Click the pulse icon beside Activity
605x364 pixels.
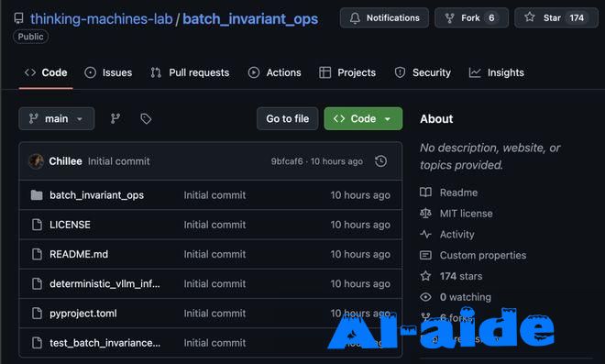(425, 235)
